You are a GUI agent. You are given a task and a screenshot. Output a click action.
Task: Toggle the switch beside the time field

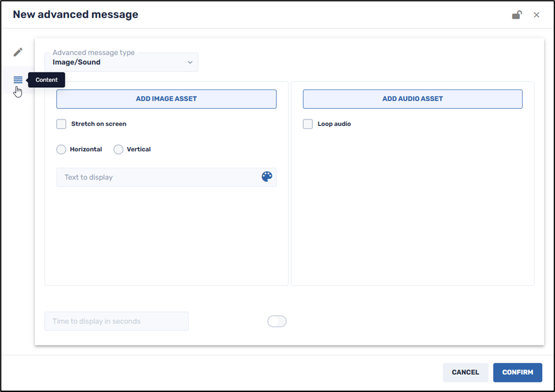(277, 321)
